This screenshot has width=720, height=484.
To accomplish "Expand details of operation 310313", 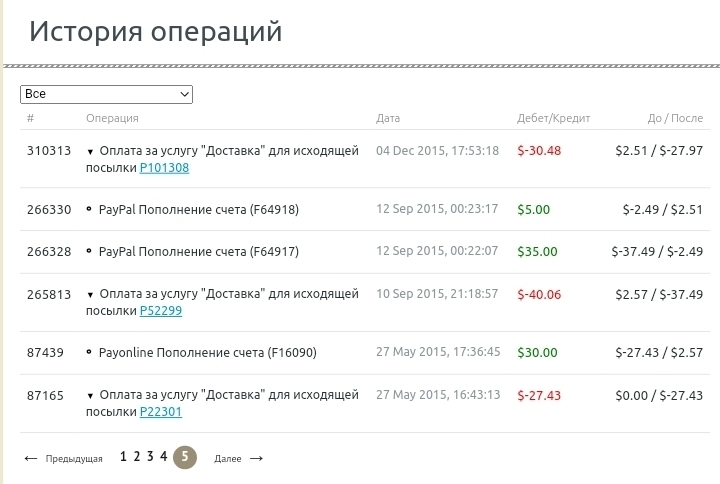I will coord(90,152).
